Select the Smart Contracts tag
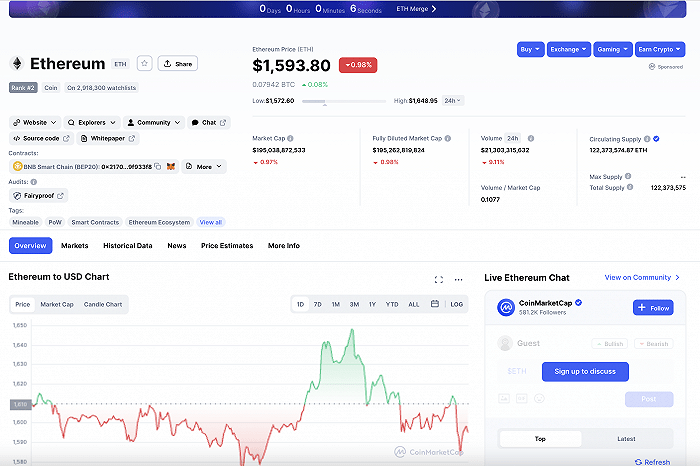Viewport: 700px width, 466px height. tap(94, 222)
